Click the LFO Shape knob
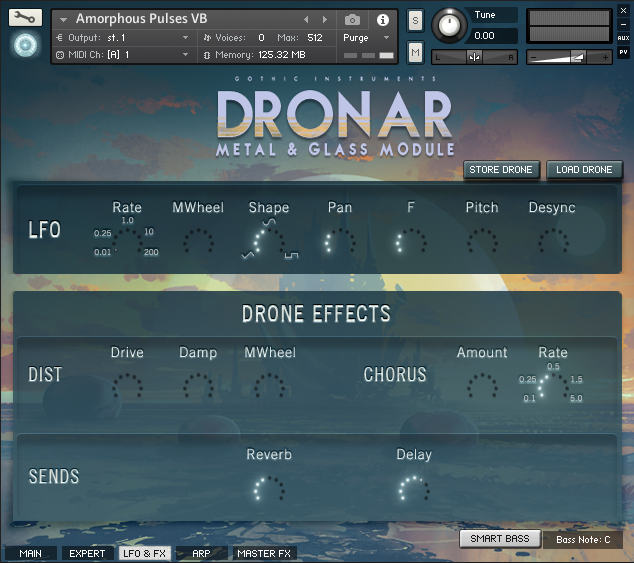634x563 pixels. pyautogui.click(x=269, y=242)
